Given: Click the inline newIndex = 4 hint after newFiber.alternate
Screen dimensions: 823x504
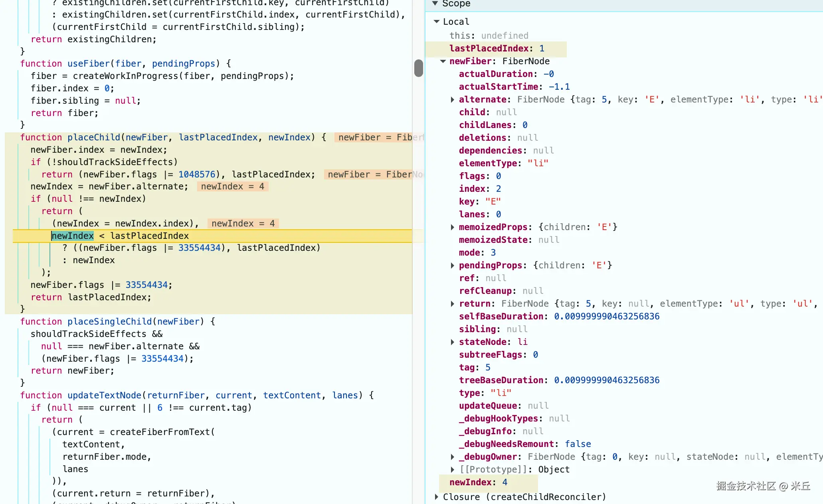Looking at the screenshot, I should [x=233, y=187].
